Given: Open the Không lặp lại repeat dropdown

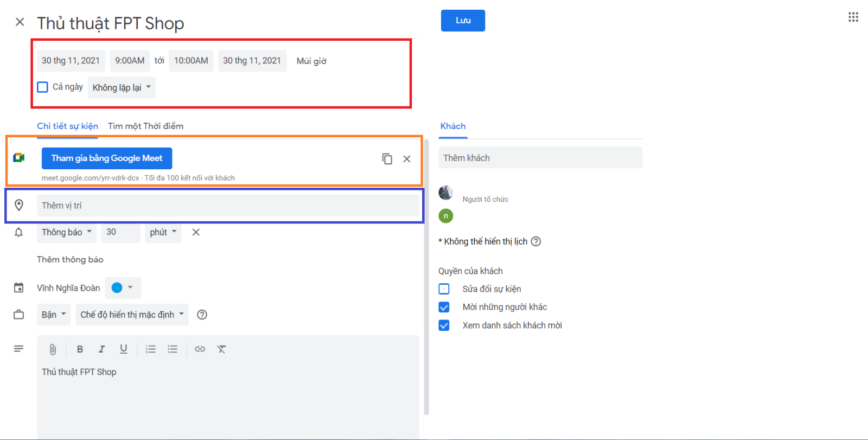Looking at the screenshot, I should click(122, 87).
